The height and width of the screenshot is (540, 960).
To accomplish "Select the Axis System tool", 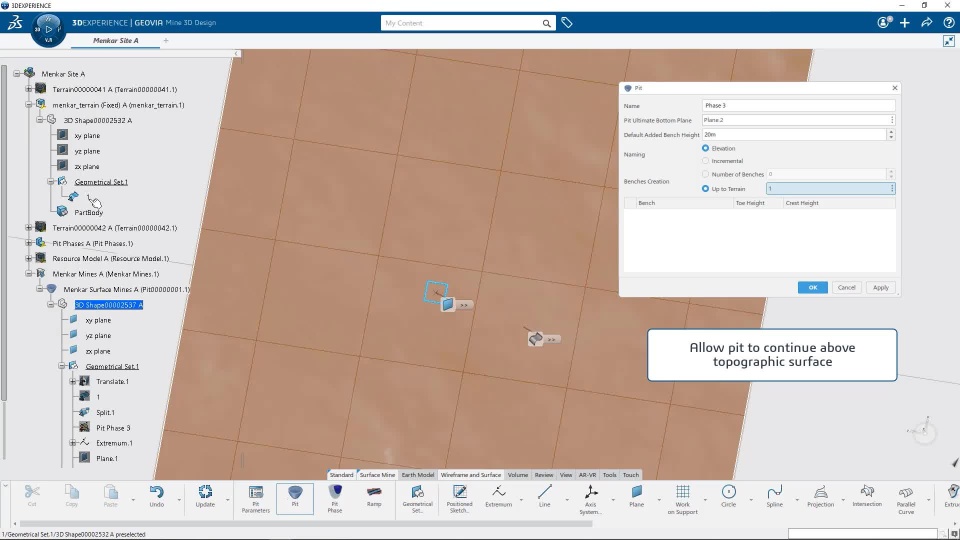I will [591, 498].
